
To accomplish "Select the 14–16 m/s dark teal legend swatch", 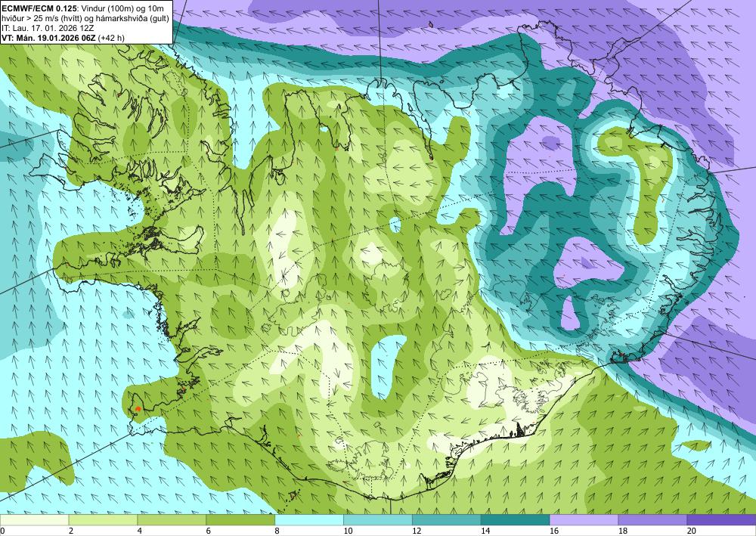I will pos(515,520).
